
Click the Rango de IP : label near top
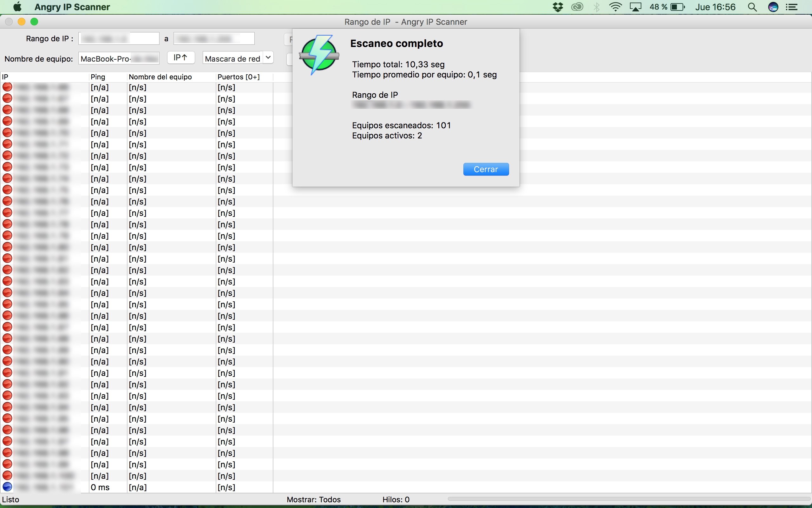[x=50, y=39]
